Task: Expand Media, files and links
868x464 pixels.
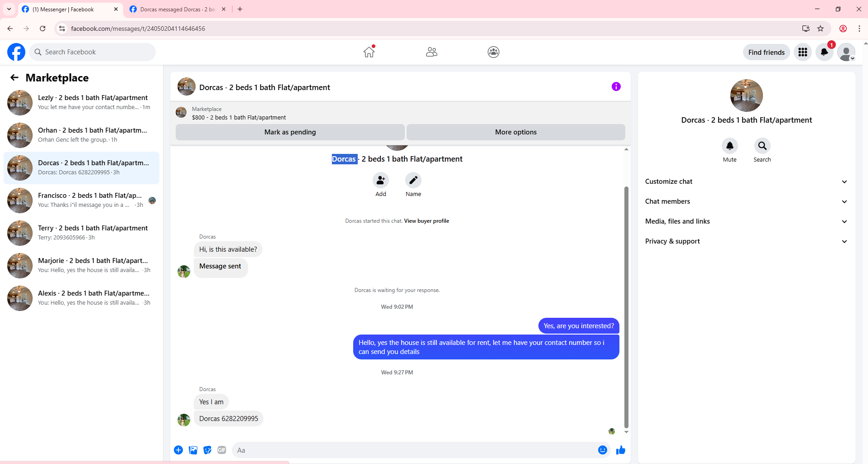Action: (x=746, y=221)
